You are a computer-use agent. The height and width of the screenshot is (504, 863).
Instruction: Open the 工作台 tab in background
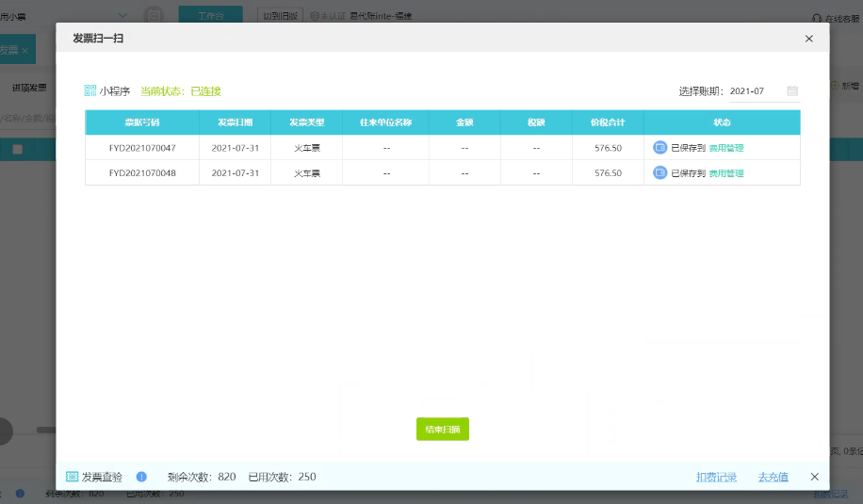pos(211,14)
